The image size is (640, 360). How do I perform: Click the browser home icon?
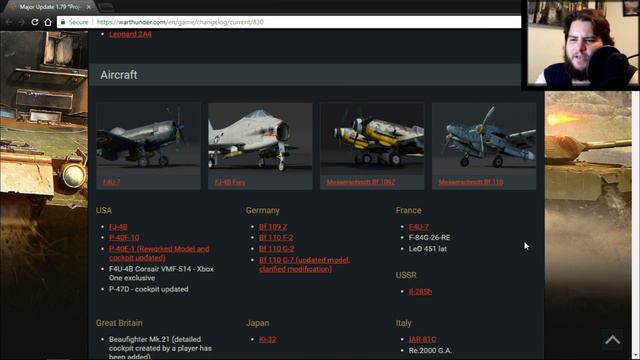(x=48, y=22)
